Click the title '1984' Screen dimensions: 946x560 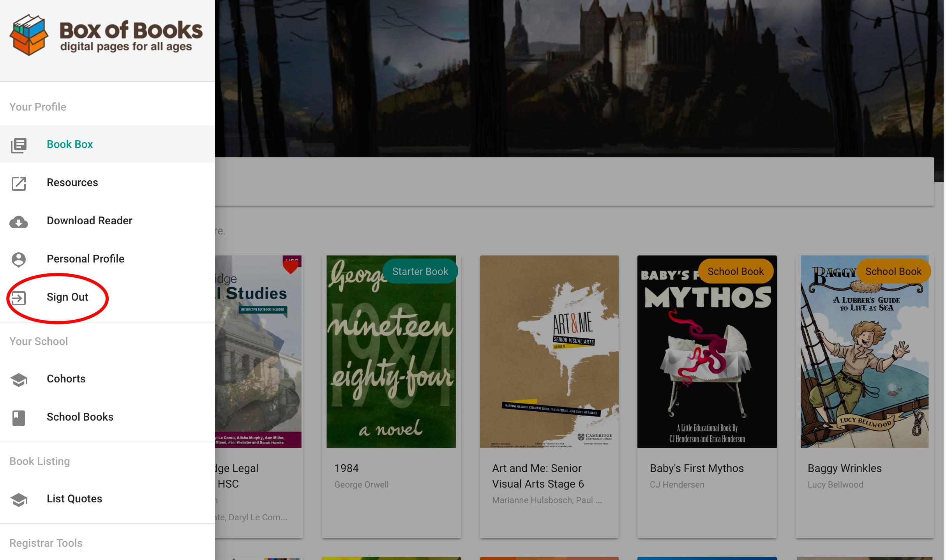point(346,468)
